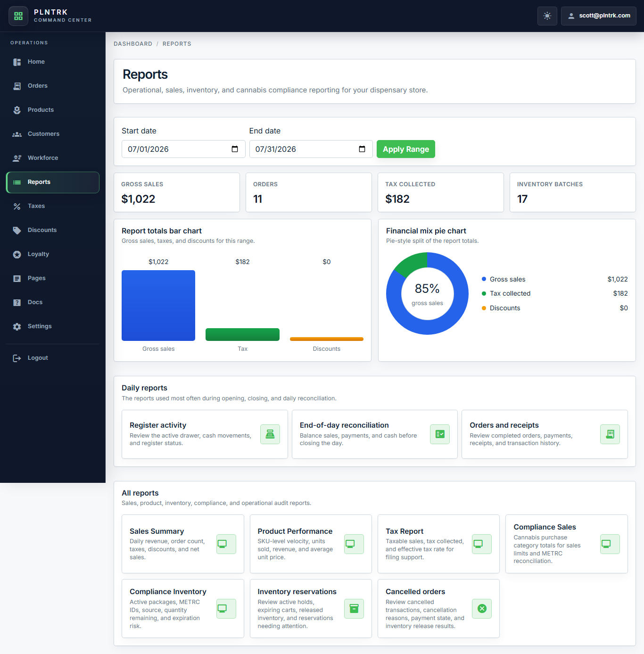Image resolution: width=644 pixels, height=654 pixels.
Task: Click the blue Gross sales bar
Action: coord(158,306)
